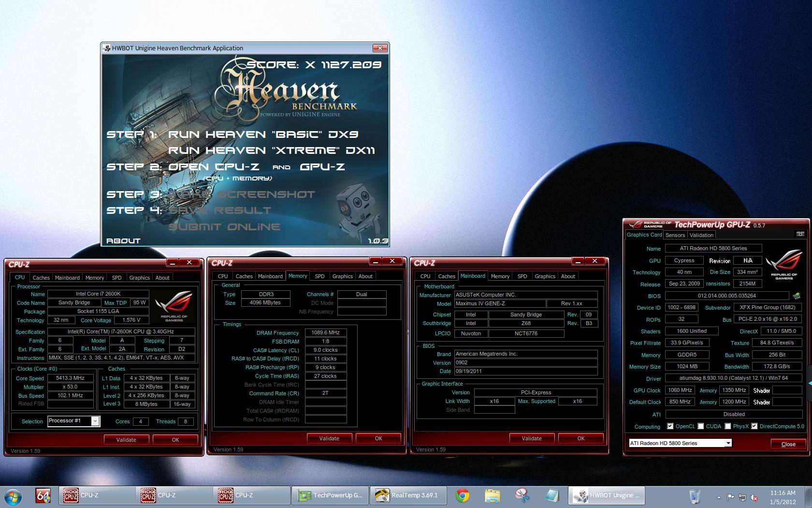Image resolution: width=812 pixels, height=508 pixels.
Task: Click the DRAM Frequency 1089.6 MHz value
Action: click(326, 333)
